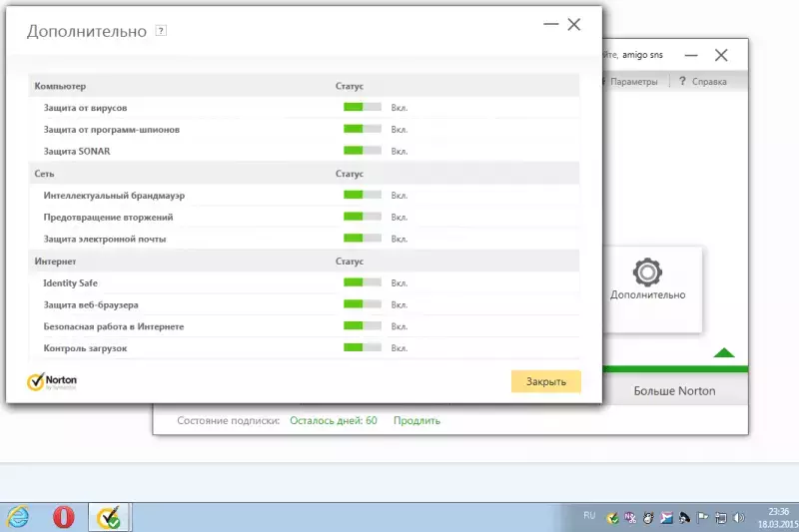Open Параметры in Norton main window
This screenshot has width=799, height=532.
click(633, 82)
